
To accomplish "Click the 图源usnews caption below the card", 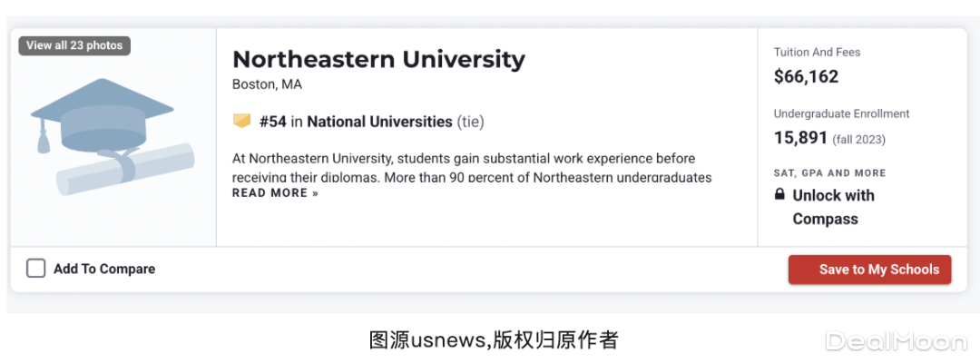I will point(493,340).
